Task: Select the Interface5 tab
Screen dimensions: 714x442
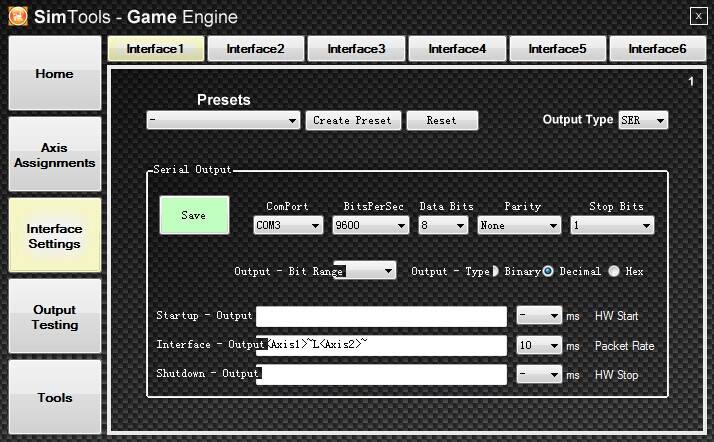Action: pos(557,49)
